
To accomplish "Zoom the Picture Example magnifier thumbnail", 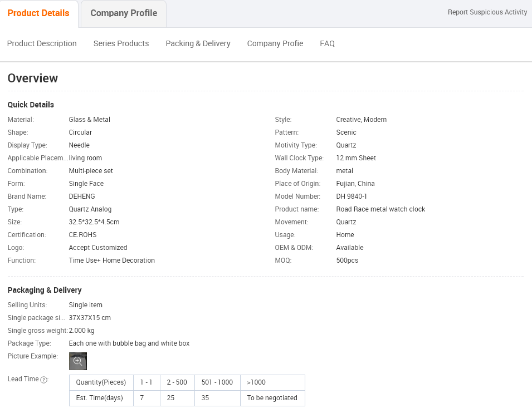I will tap(78, 361).
